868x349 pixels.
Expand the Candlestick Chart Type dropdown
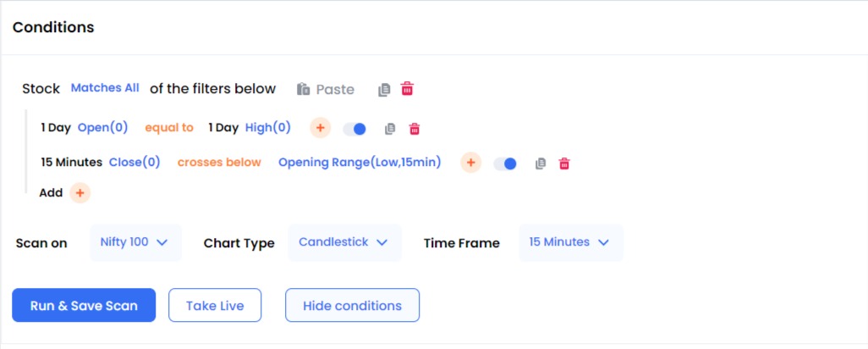(x=343, y=242)
